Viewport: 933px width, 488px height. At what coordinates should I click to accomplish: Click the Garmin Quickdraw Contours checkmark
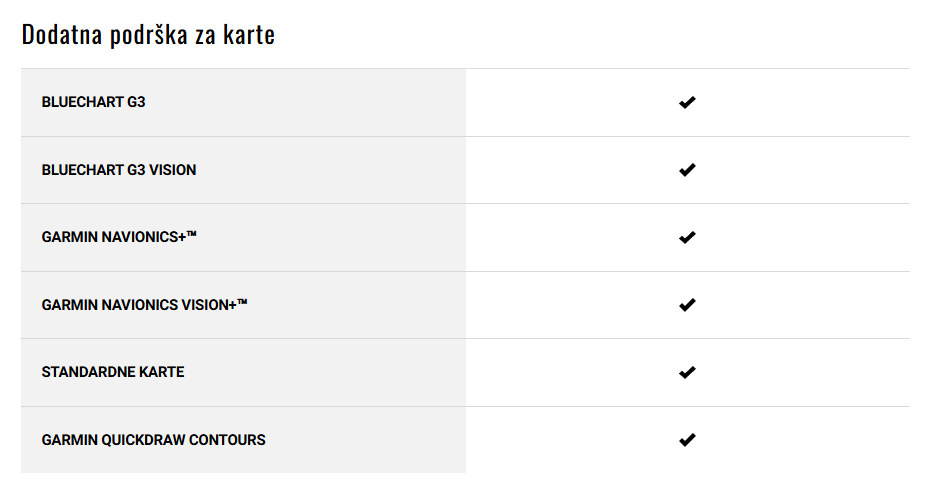687,440
